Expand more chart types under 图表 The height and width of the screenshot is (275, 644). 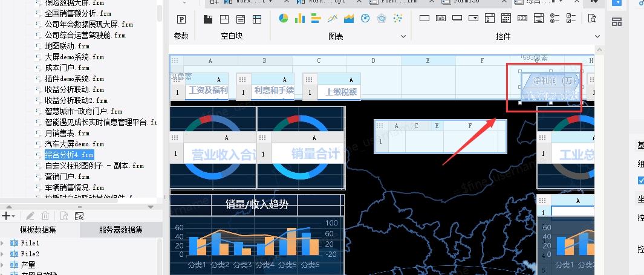coord(403,36)
